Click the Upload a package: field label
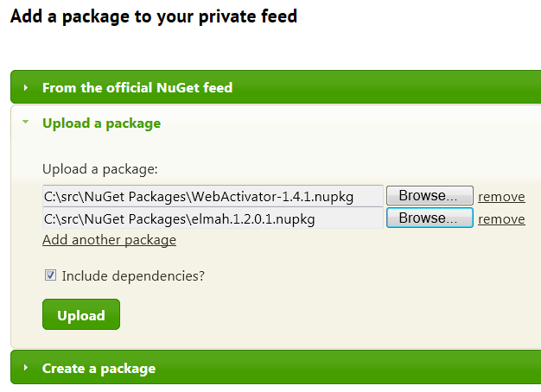 pos(99,169)
